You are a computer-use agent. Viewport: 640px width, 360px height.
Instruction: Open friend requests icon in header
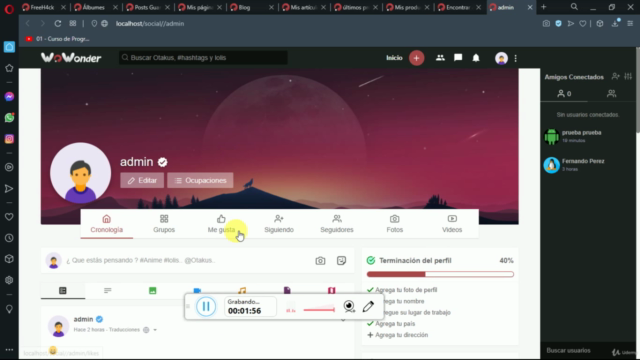coord(440,58)
